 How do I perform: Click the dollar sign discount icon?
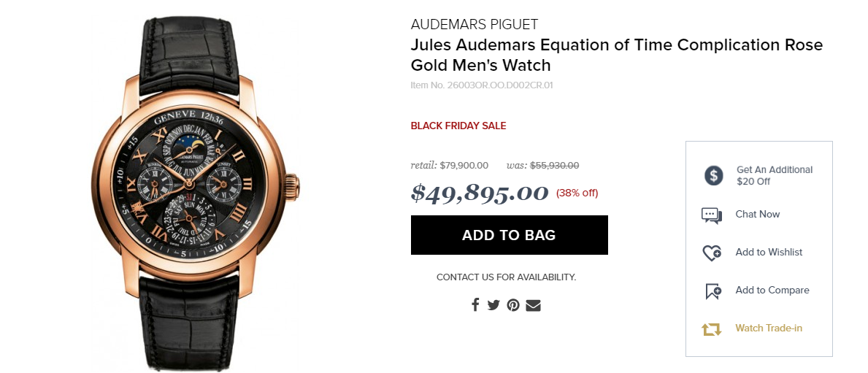[713, 175]
